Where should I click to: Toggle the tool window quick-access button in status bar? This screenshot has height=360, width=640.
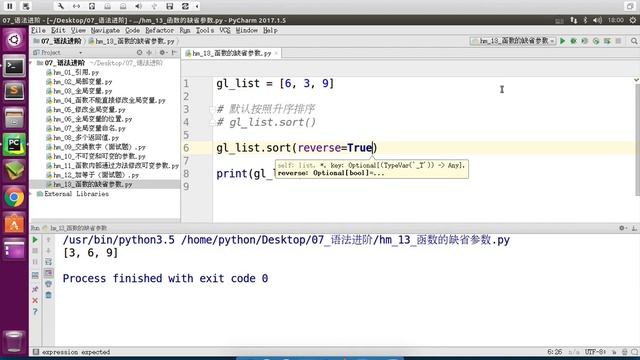(x=36, y=352)
